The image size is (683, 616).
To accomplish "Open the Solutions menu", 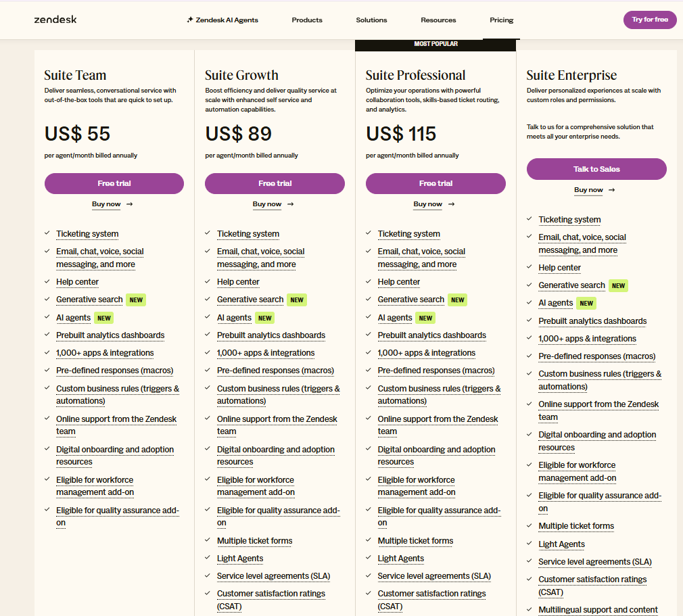I will click(x=371, y=20).
